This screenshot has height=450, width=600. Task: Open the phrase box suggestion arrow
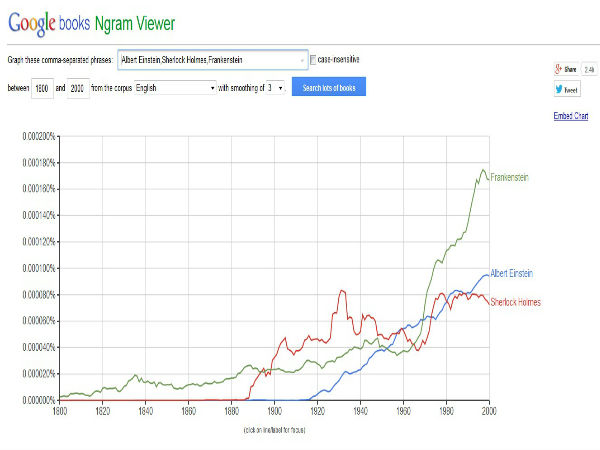point(302,60)
